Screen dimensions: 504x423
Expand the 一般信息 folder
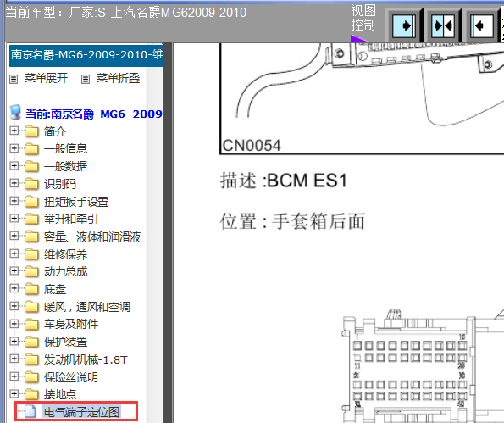[14, 148]
